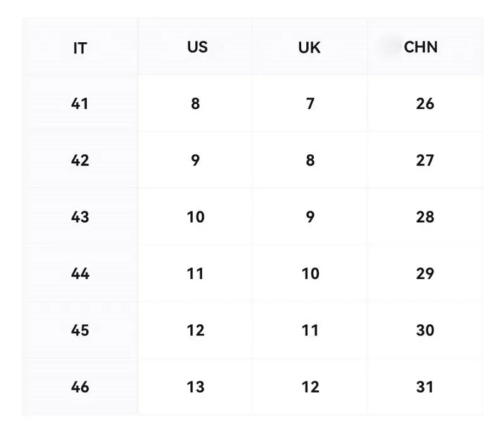Click UK size 10 in IT 44 row

pos(310,274)
